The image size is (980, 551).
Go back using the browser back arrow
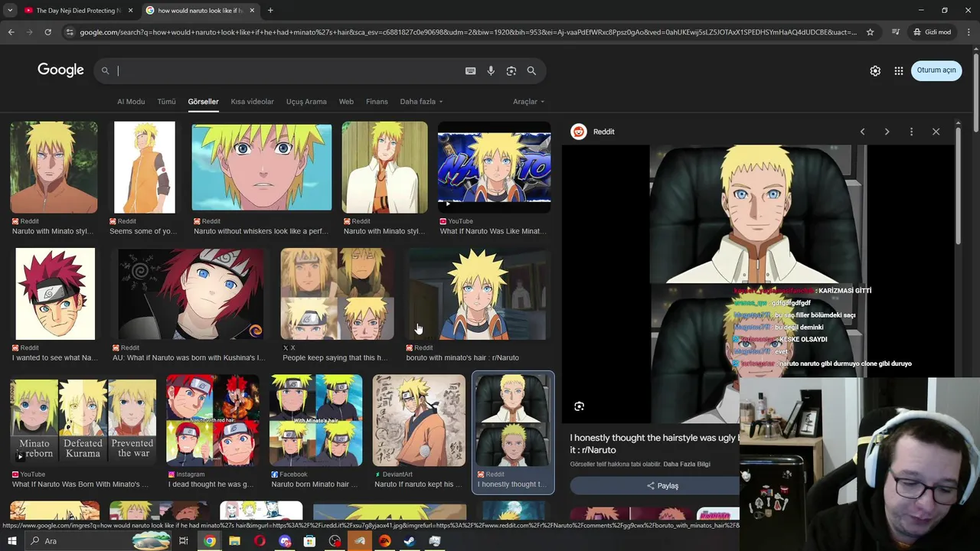coord(11,32)
